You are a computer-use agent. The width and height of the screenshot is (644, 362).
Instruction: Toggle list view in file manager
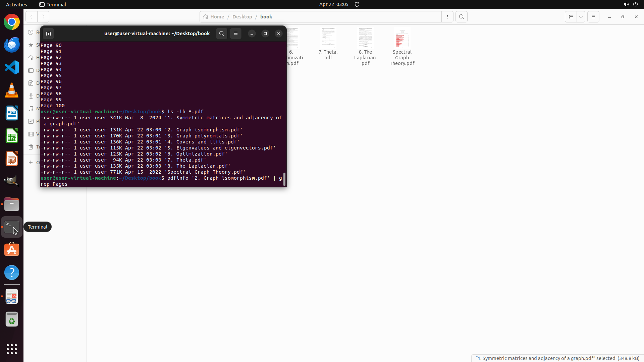click(x=571, y=17)
